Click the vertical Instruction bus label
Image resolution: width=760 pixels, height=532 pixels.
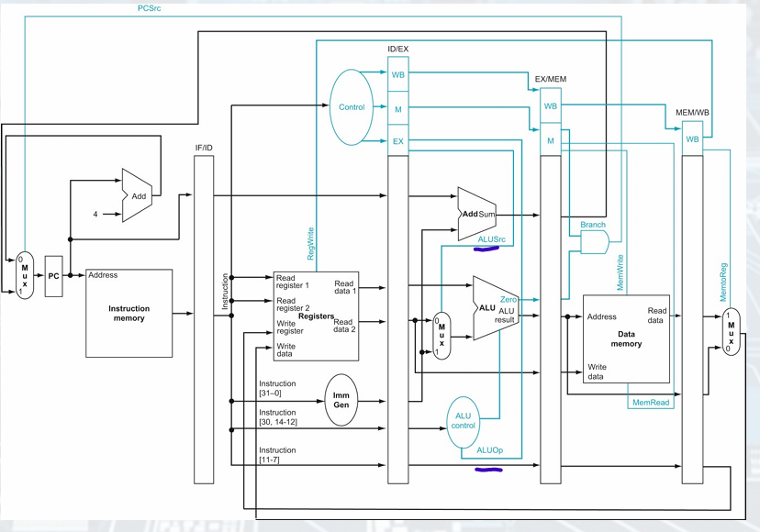pos(225,291)
